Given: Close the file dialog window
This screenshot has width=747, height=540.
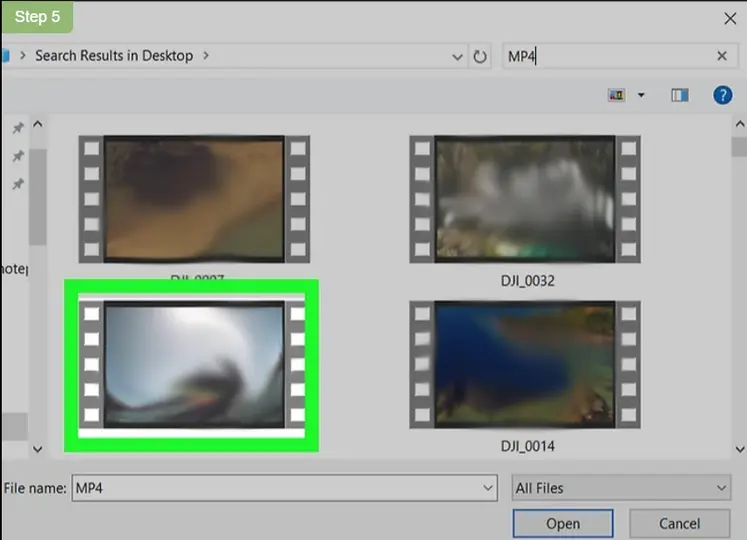Looking at the screenshot, I should coord(729,17).
